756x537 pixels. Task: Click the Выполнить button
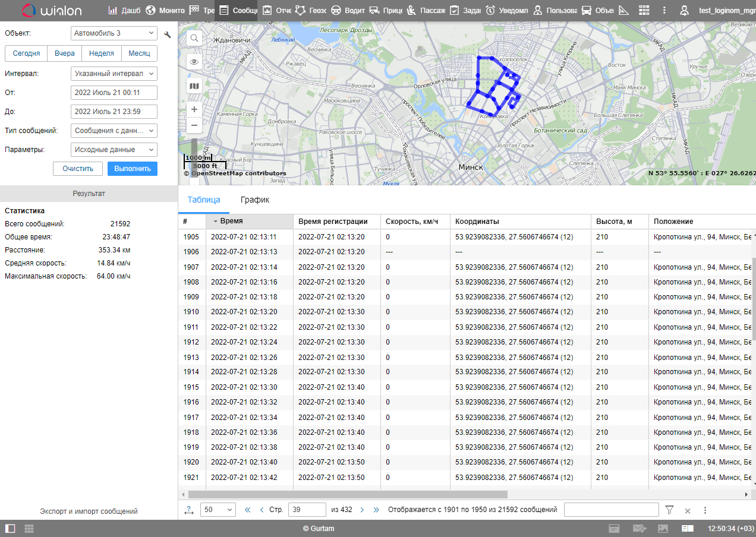tap(133, 169)
